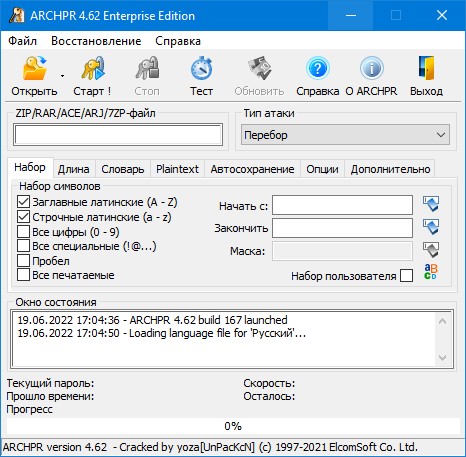Click the Скорость label
The image size is (466, 457).
click(269, 383)
